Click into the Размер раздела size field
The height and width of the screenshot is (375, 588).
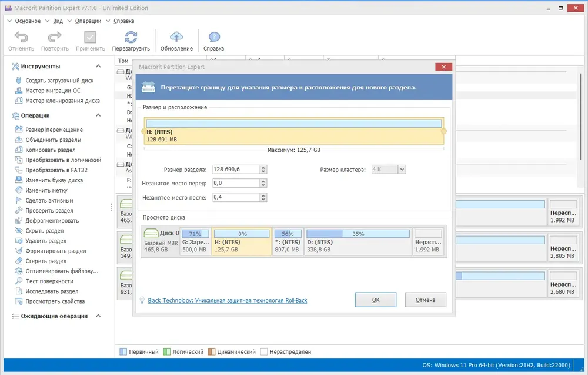click(x=236, y=170)
